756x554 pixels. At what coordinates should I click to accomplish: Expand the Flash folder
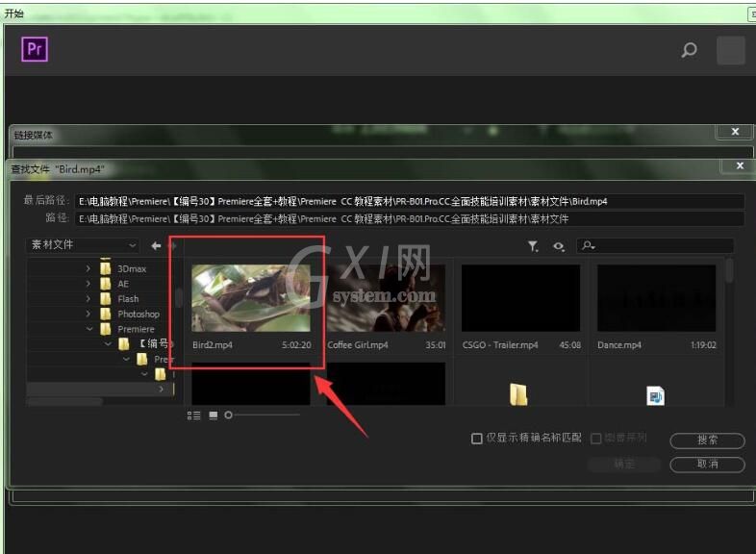pos(88,299)
